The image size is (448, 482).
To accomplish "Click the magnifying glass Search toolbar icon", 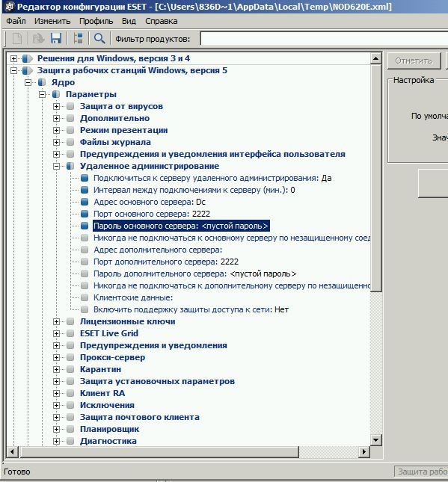I will coord(99,38).
